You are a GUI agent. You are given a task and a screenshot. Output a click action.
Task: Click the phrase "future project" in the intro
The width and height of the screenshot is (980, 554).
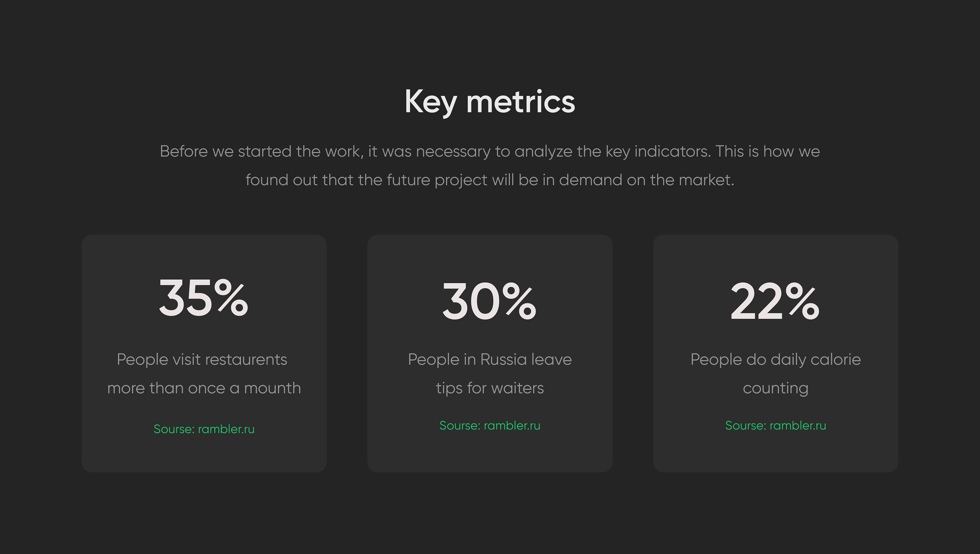click(437, 180)
